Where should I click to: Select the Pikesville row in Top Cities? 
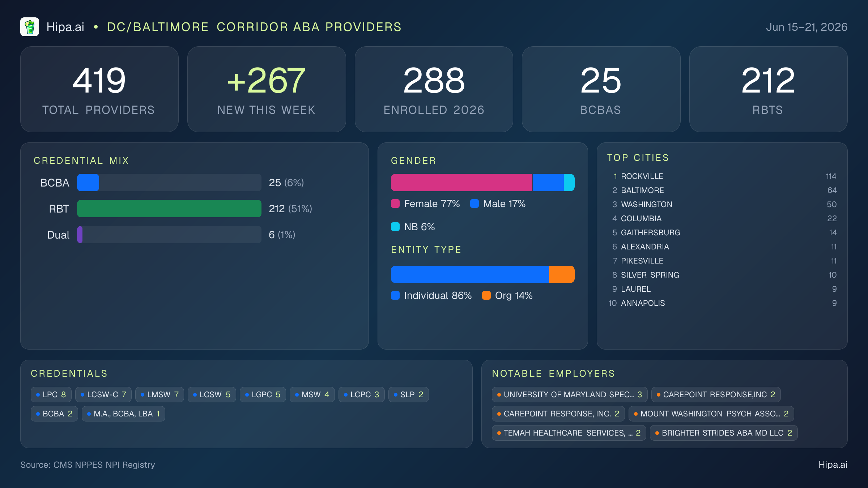[x=722, y=261]
